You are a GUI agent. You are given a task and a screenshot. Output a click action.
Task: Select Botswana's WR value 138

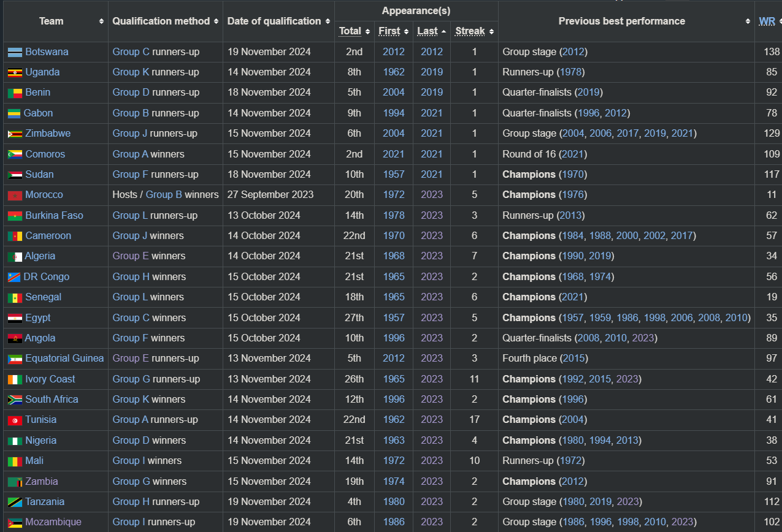pos(772,51)
